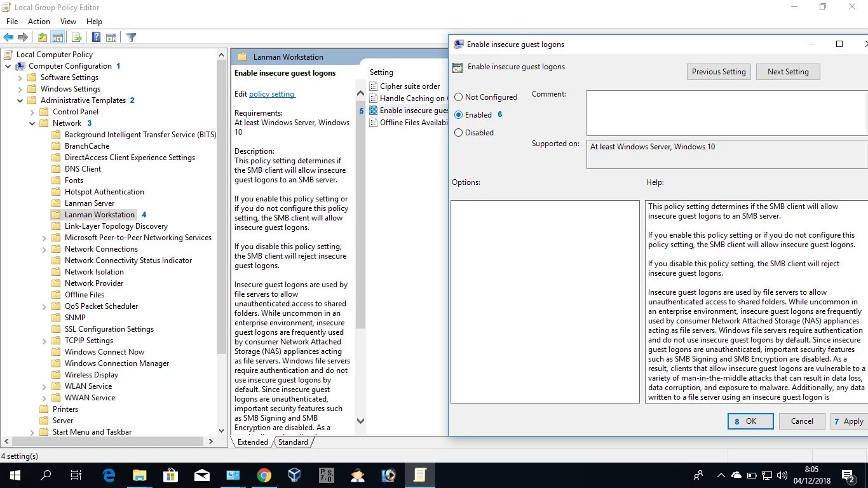This screenshot has width=868, height=488.
Task: Open the Windows Start menu
Action: [15, 475]
